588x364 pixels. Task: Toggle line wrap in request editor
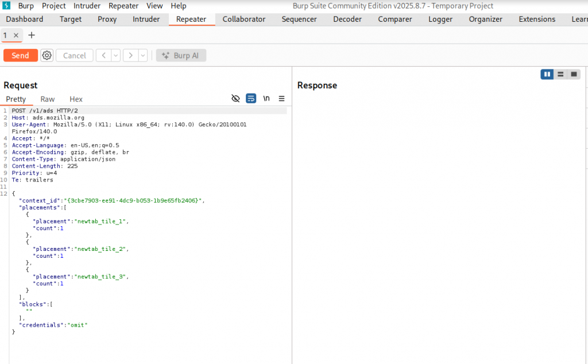click(251, 99)
